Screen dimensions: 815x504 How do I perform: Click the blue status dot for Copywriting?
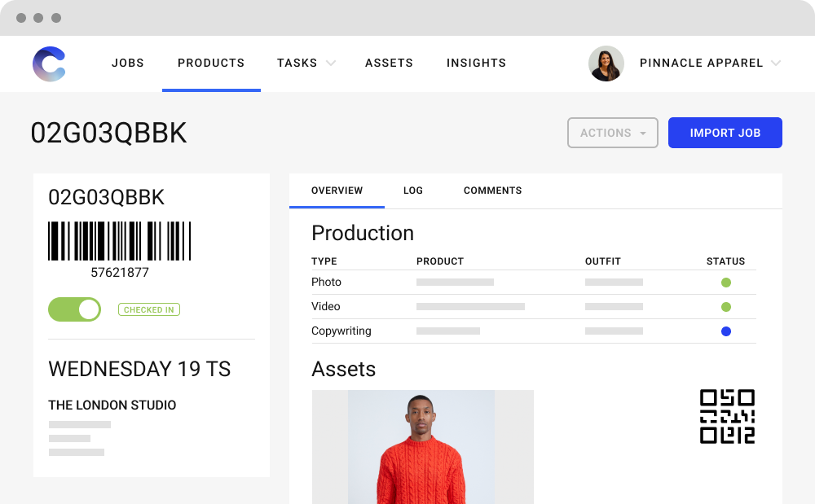(x=726, y=331)
